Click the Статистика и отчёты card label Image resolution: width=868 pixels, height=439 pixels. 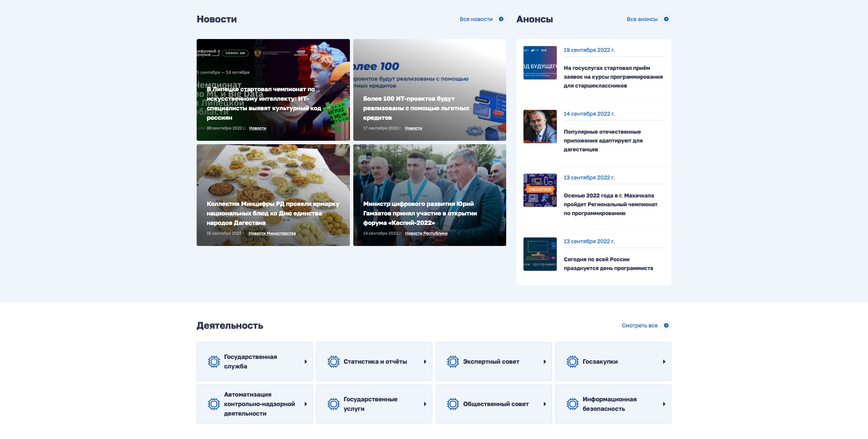(x=375, y=362)
